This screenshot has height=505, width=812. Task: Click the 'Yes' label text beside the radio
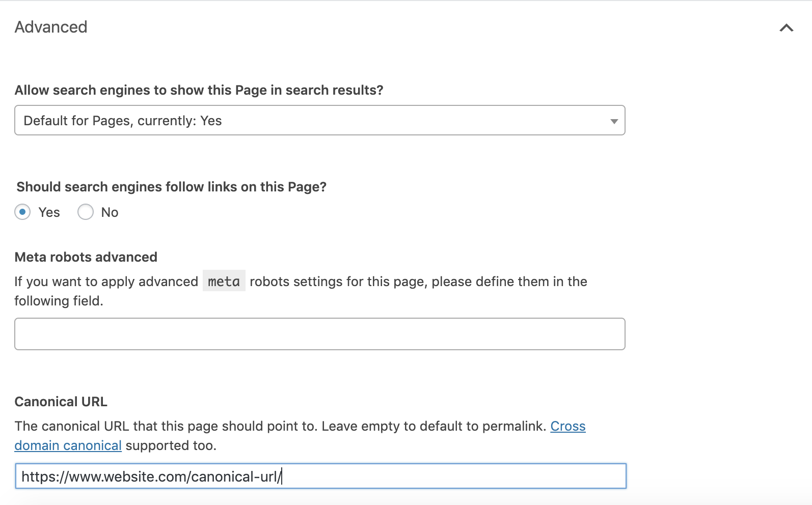(x=49, y=212)
